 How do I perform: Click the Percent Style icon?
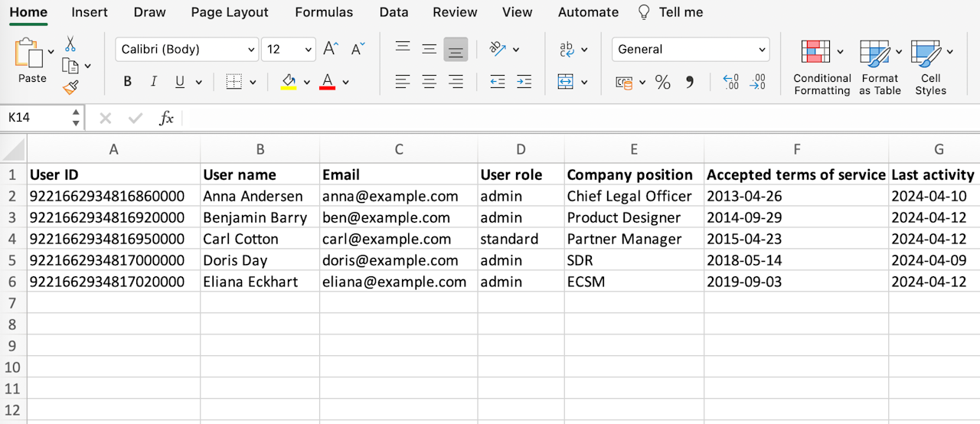[x=663, y=82]
